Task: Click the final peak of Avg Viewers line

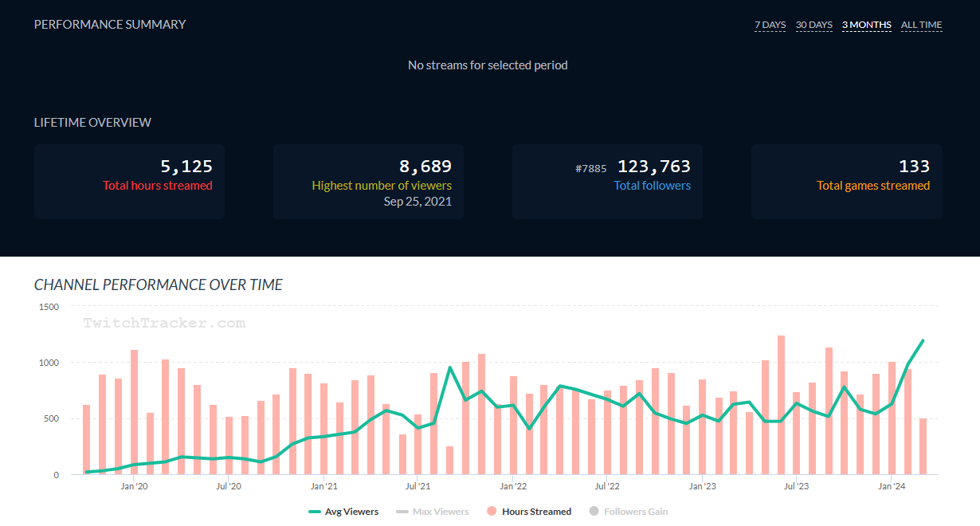Action: tap(923, 341)
